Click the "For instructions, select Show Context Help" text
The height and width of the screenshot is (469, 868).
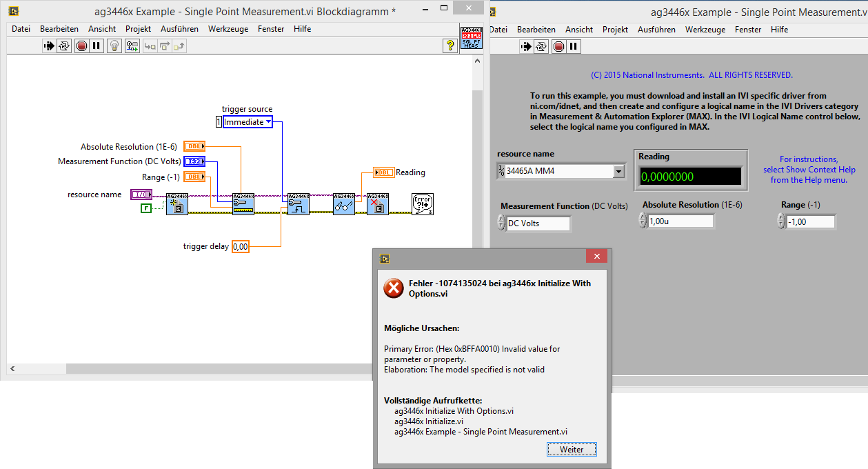(809, 170)
